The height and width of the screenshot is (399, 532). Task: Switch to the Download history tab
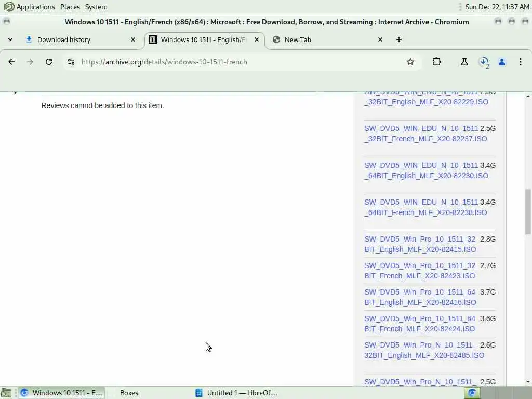tap(80, 39)
